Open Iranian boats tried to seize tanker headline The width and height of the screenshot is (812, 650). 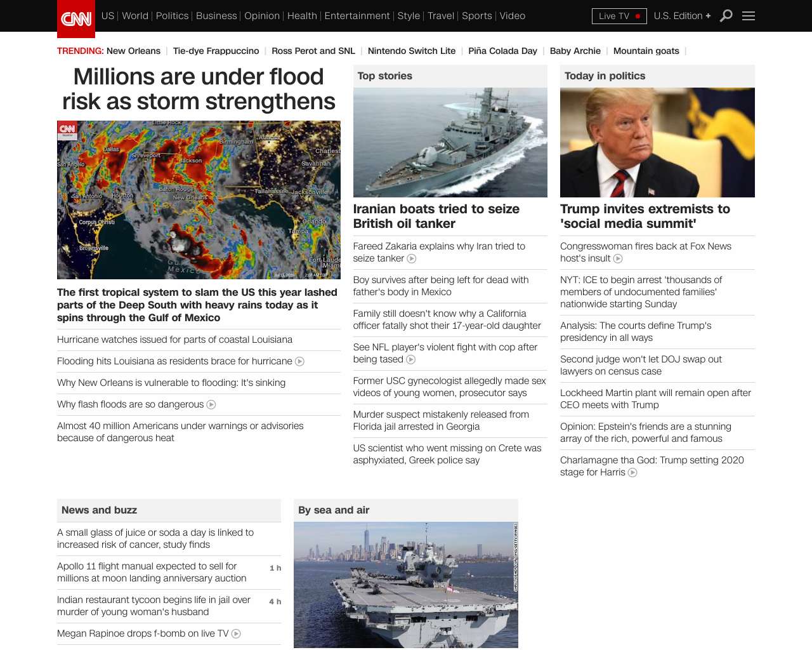coord(436,216)
